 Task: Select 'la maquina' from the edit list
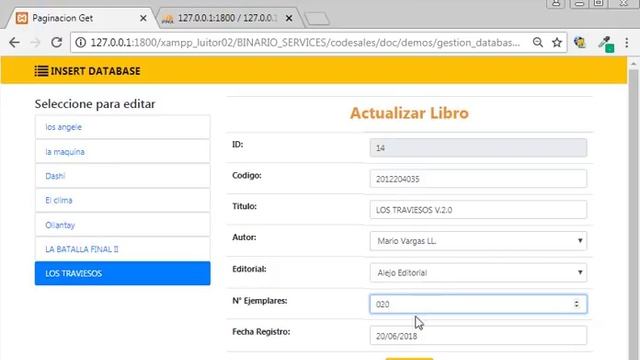click(x=122, y=151)
